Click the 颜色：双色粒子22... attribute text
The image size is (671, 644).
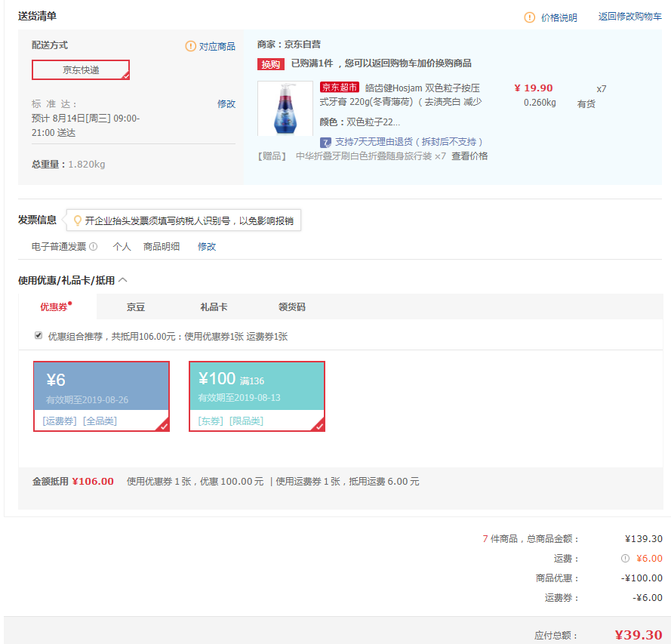pos(360,122)
